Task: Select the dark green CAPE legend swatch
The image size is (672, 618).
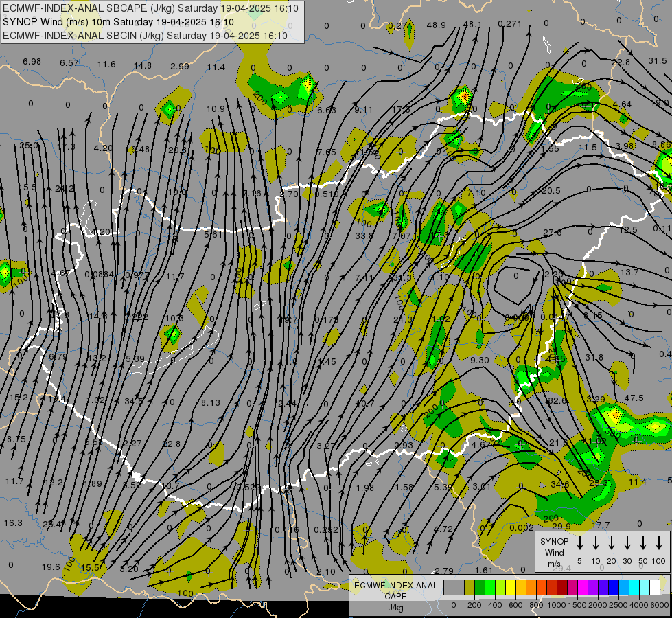Action: [480, 588]
